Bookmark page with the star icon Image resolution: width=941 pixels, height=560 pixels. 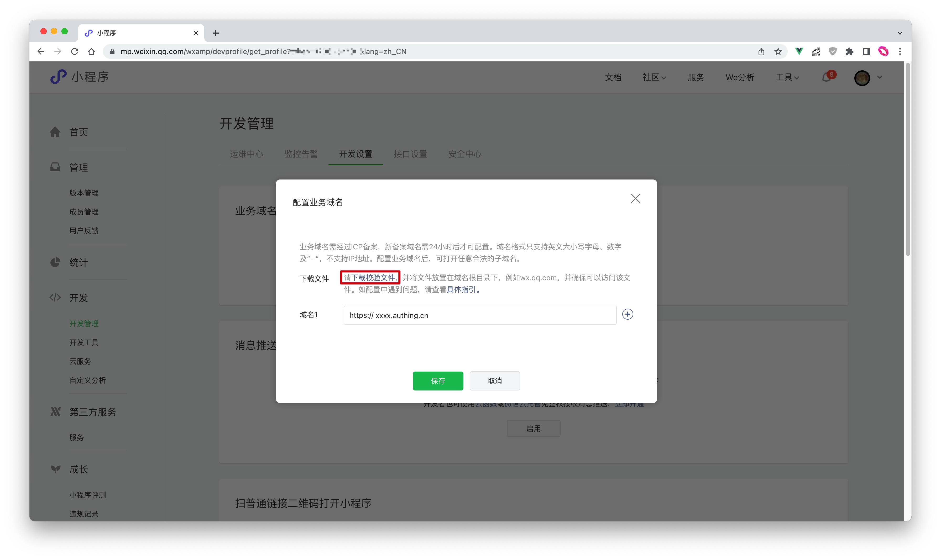point(778,51)
